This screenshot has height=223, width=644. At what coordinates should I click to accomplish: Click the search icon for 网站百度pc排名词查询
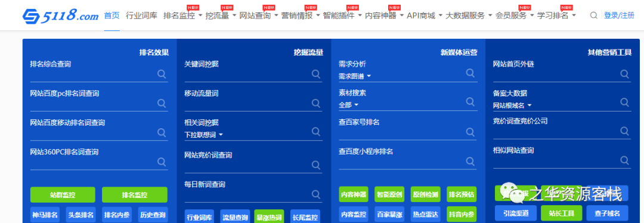[x=162, y=103]
